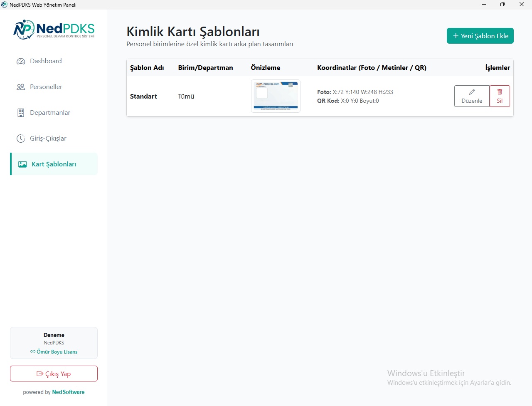The height and width of the screenshot is (406, 532).
Task: Click the Şablon Adı column header
Action: click(147, 68)
